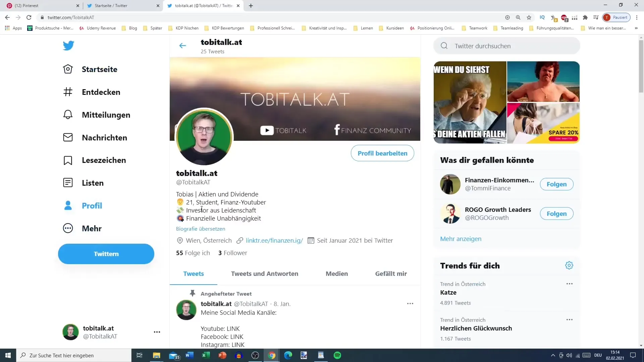Open SPARE 20% ad image
The width and height of the screenshot is (644, 362).
click(543, 123)
